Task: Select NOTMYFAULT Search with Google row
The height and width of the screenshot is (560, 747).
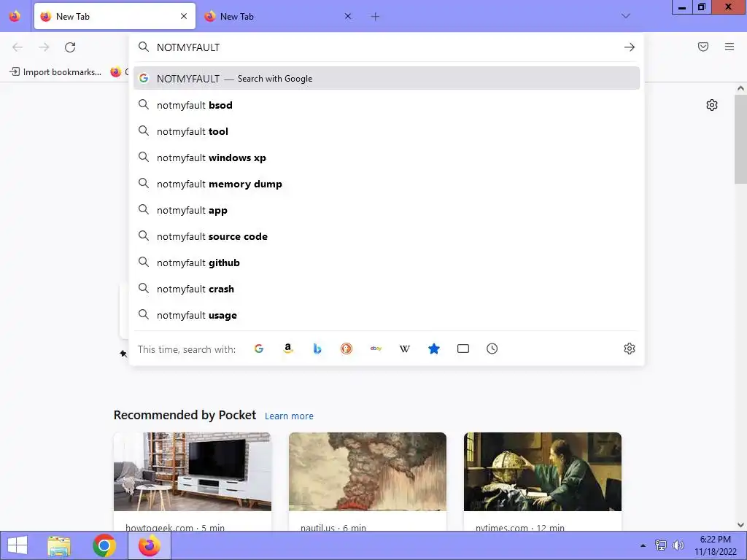Action: (x=387, y=79)
